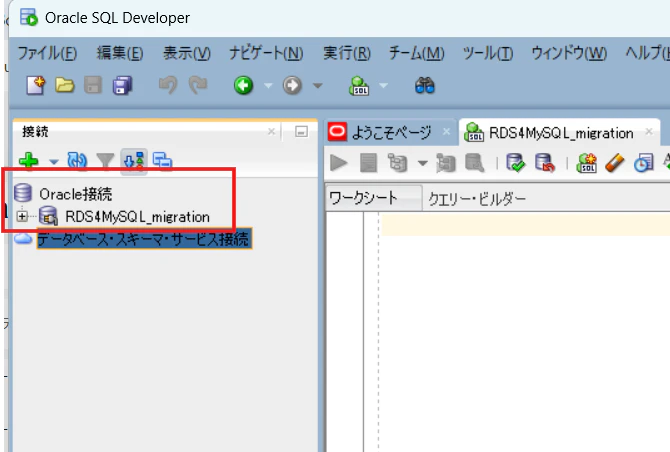The height and width of the screenshot is (452, 670).
Task: Select the クエリー・ビルダー sub-tab
Action: 476,199
